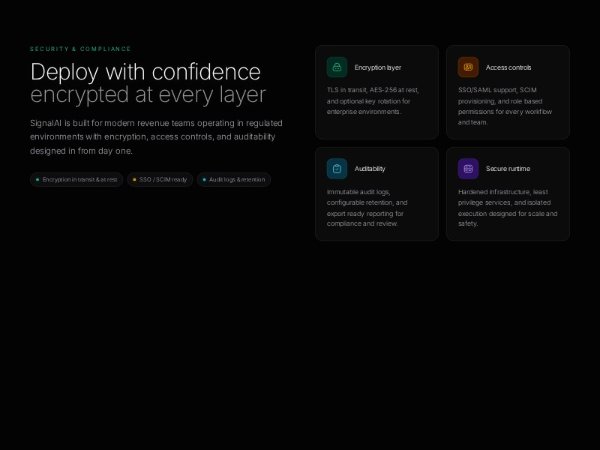This screenshot has height=450, width=600.
Task: Click the "Access controls" card title
Action: [x=507, y=68]
